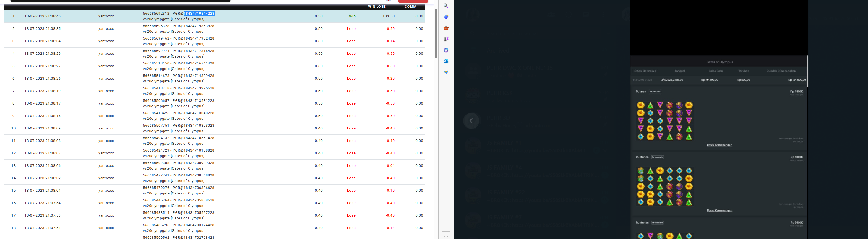The height and width of the screenshot is (239, 868).
Task: Open the Games chess icon in sidebar
Action: click(446, 39)
